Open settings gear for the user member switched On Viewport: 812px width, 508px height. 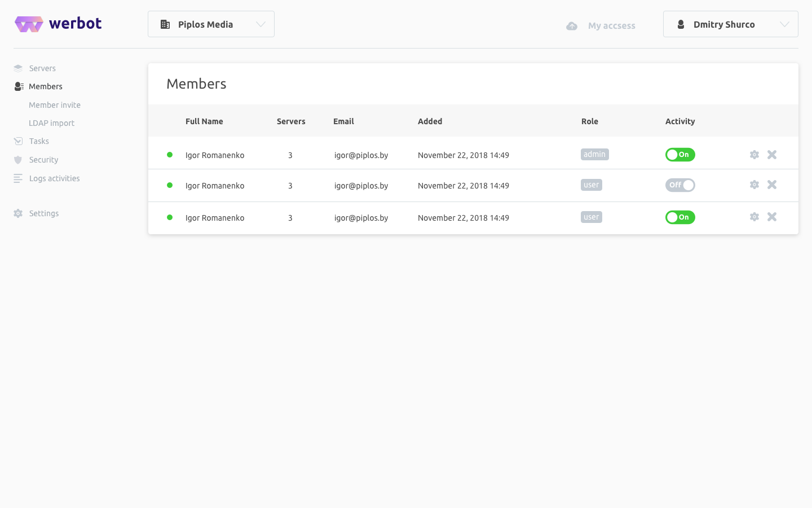(x=754, y=217)
